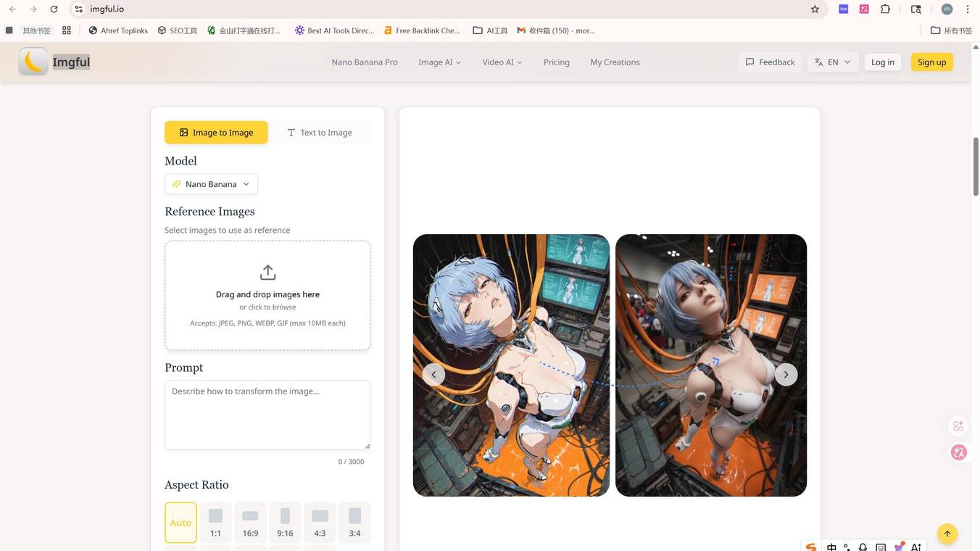Image resolution: width=980 pixels, height=551 pixels.
Task: Open the Best AI Tools Directory bookmark
Action: [x=335, y=30]
